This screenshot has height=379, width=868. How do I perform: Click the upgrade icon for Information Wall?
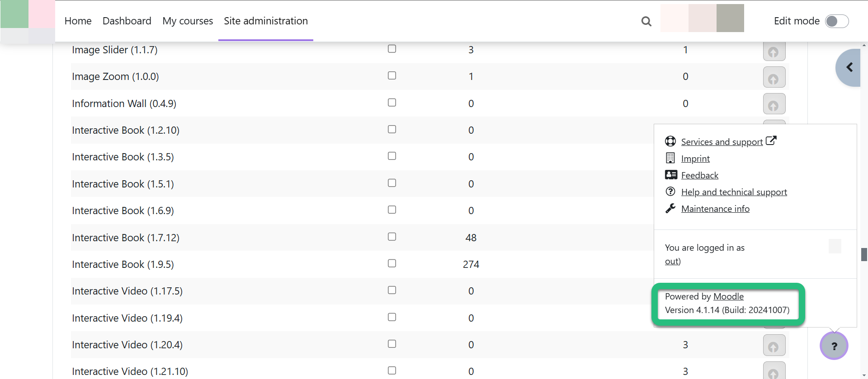pyautogui.click(x=774, y=104)
